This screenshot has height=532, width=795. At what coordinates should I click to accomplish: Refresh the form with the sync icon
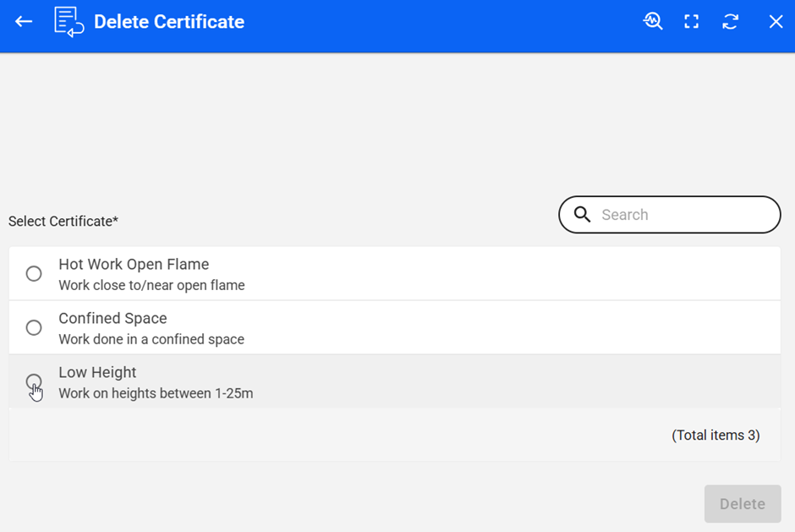pos(731,22)
